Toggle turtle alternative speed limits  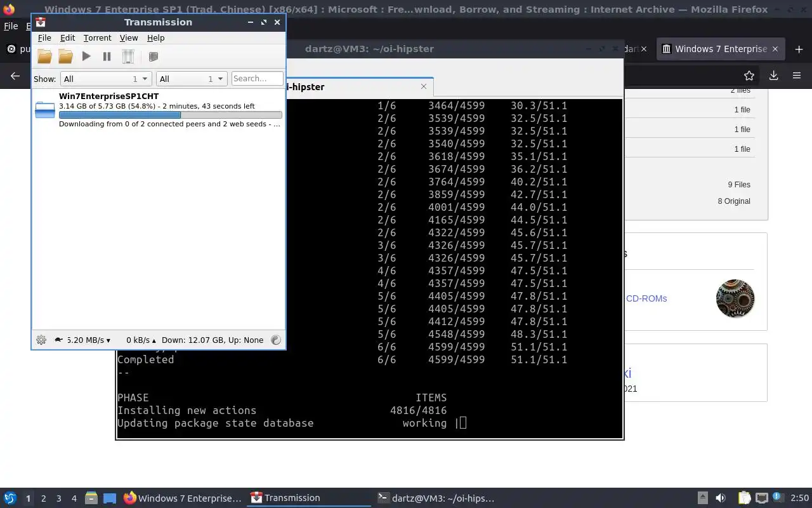(x=59, y=340)
